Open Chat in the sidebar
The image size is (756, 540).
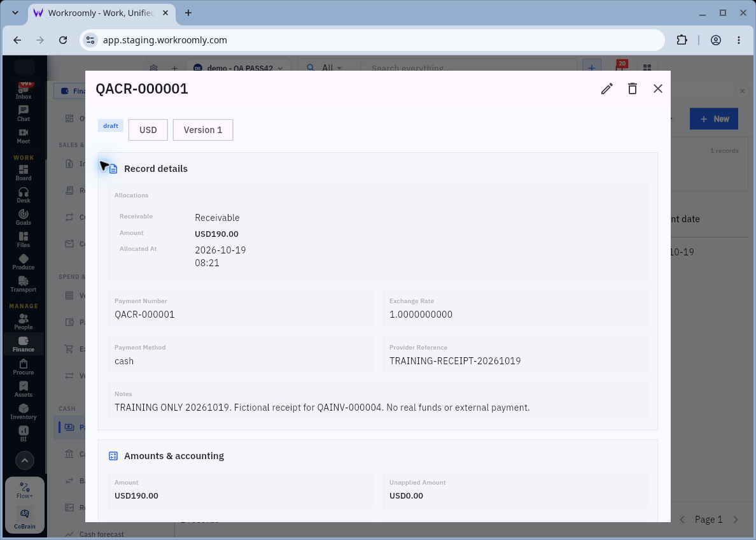pyautogui.click(x=23, y=114)
